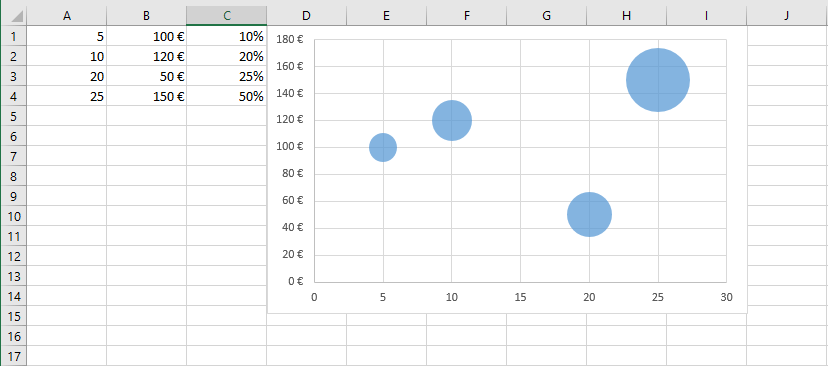Select the largest bubble at x=25

(657, 80)
